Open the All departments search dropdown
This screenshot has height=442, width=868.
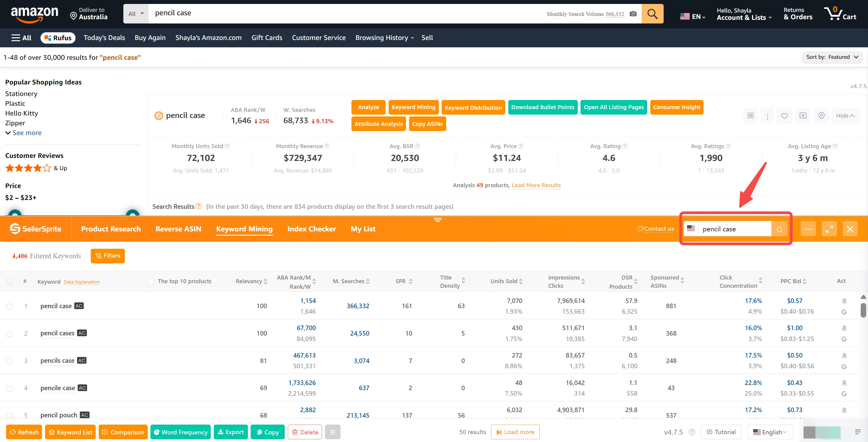click(x=136, y=14)
